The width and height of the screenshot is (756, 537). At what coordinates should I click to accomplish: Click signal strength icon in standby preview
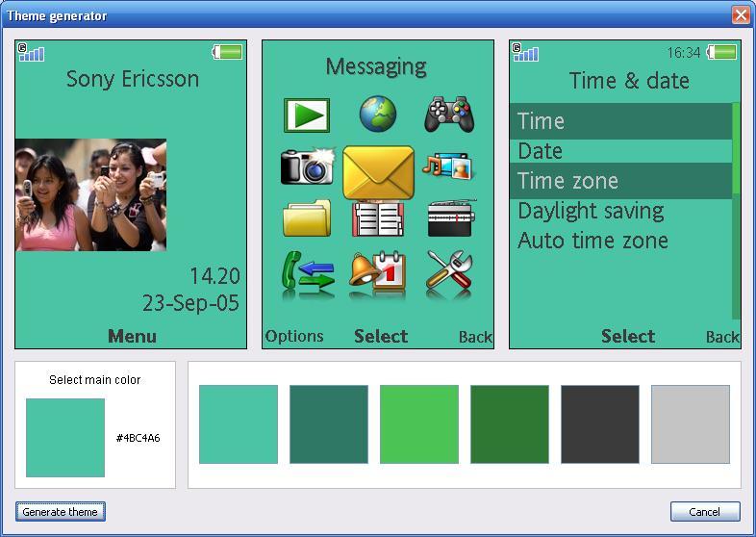(32, 53)
